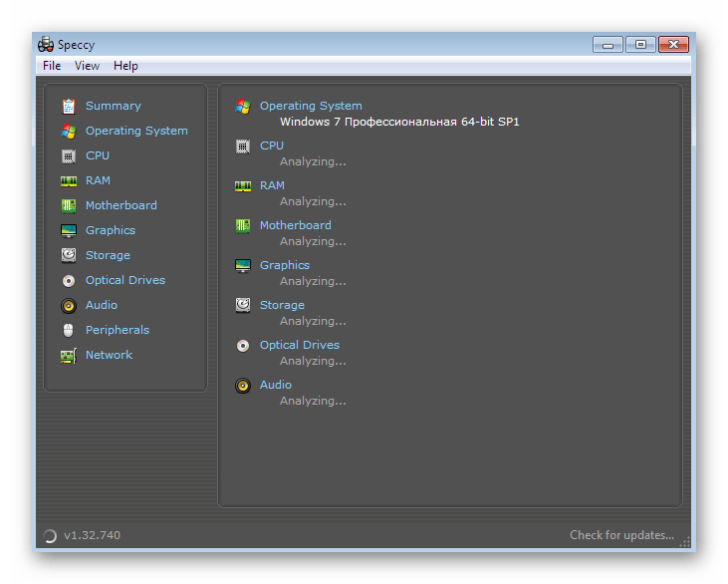Click version number v1.32.740
This screenshot has width=728, height=584.
tap(92, 535)
